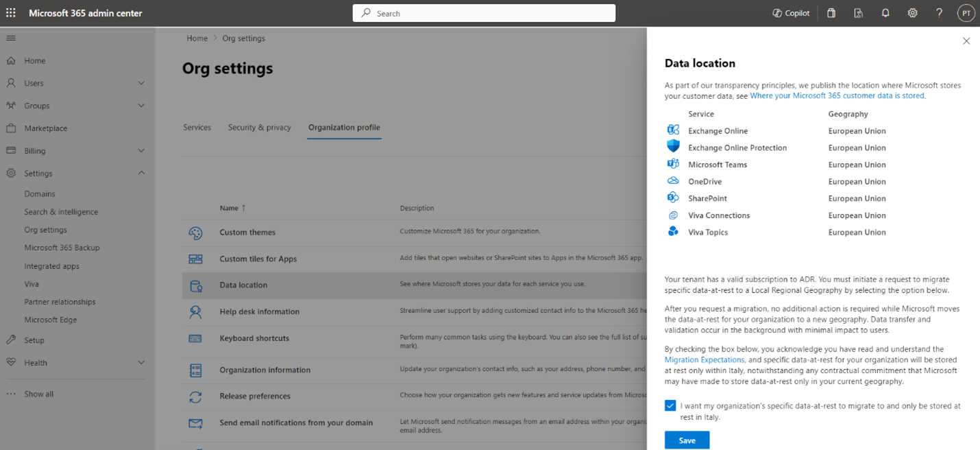Click the Exchange Online Protection shield icon
Screen dimensions: 980x450
pos(673,146)
